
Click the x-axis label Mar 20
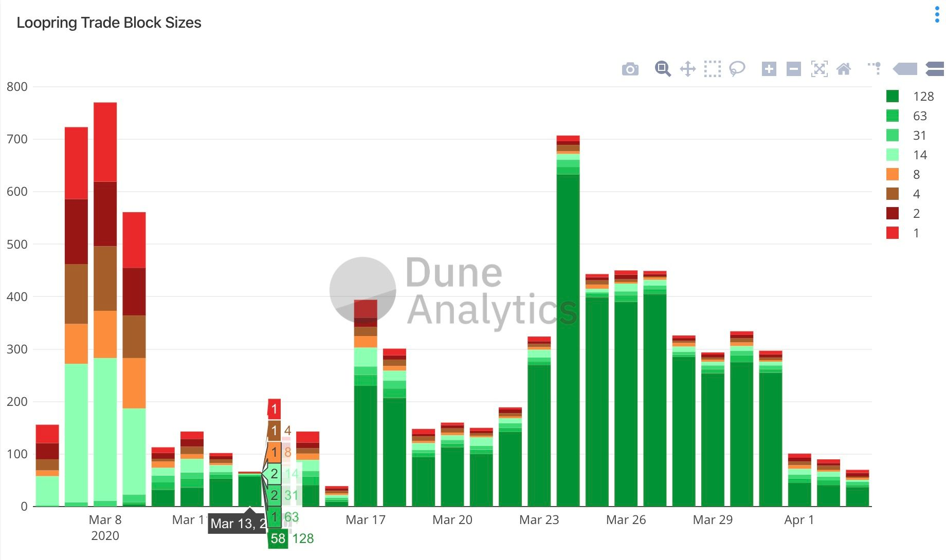pos(452,520)
